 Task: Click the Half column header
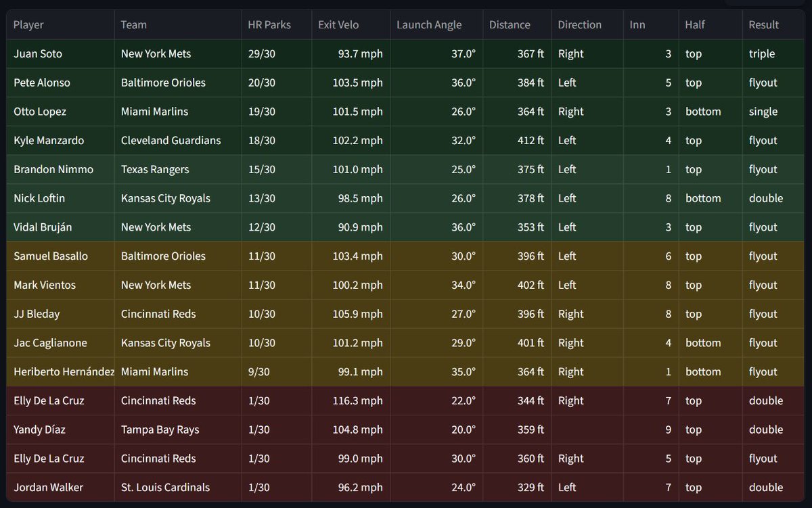pyautogui.click(x=710, y=24)
